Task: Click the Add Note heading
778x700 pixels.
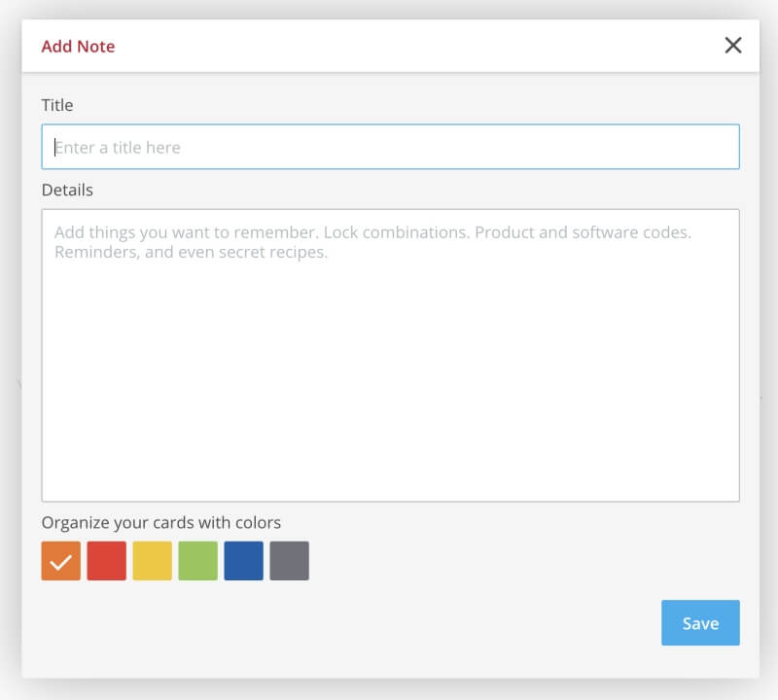Action: [x=78, y=46]
